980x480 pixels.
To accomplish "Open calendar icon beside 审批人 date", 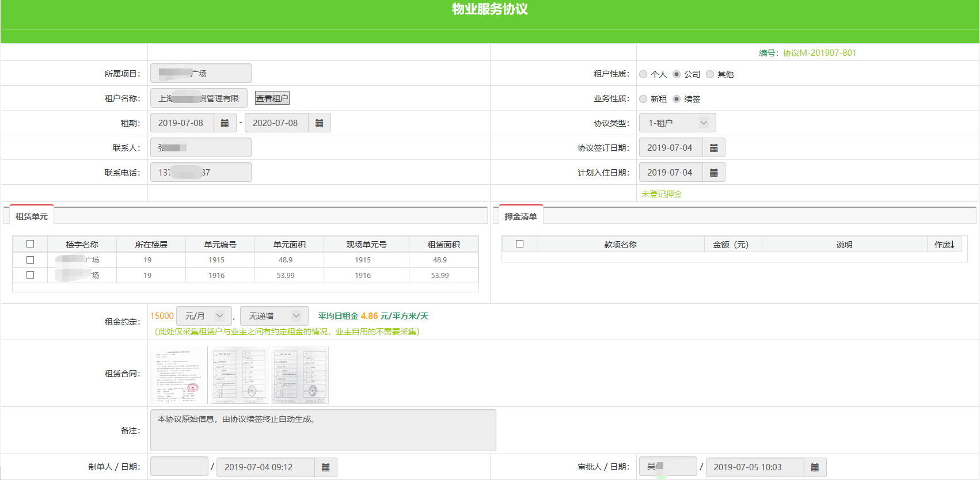I will [x=814, y=467].
